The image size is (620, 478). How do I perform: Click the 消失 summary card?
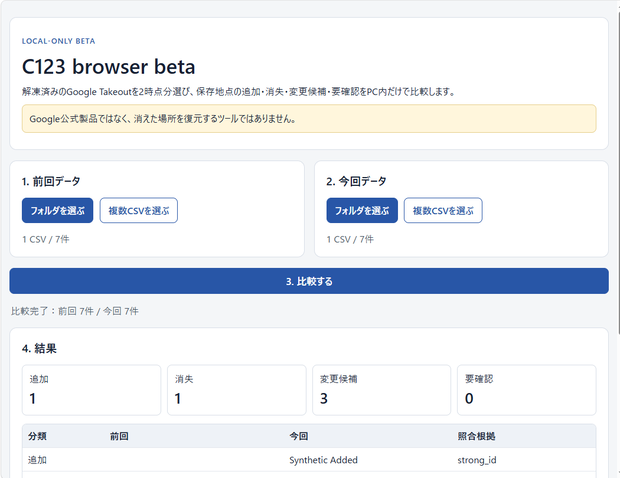tap(236, 390)
